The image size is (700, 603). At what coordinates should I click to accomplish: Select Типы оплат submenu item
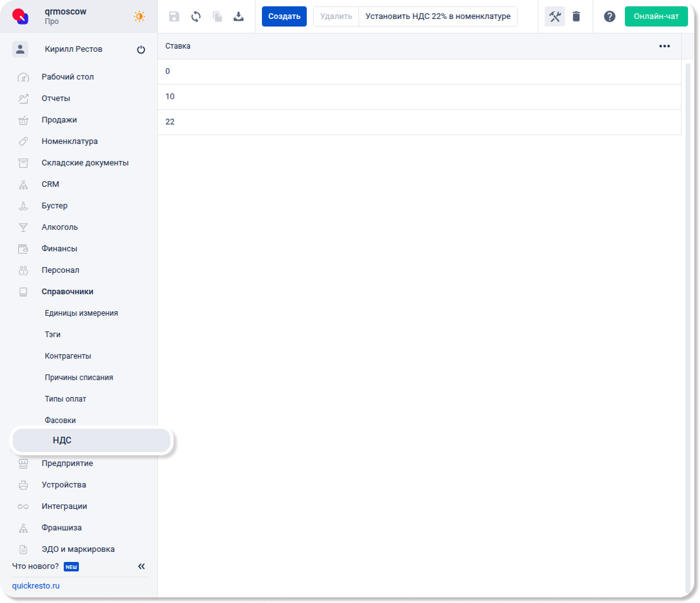pos(65,399)
